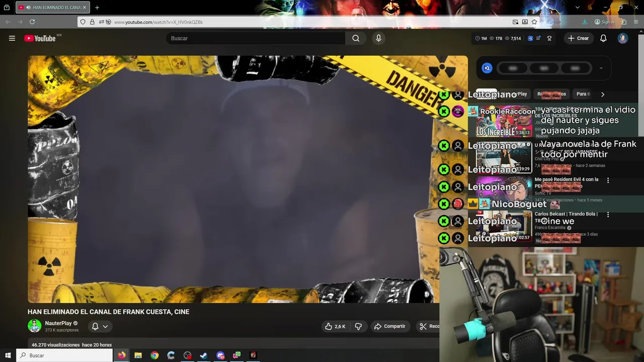Open the browser application menu
Image resolution: width=644 pixels, height=362 pixels.
636,22
